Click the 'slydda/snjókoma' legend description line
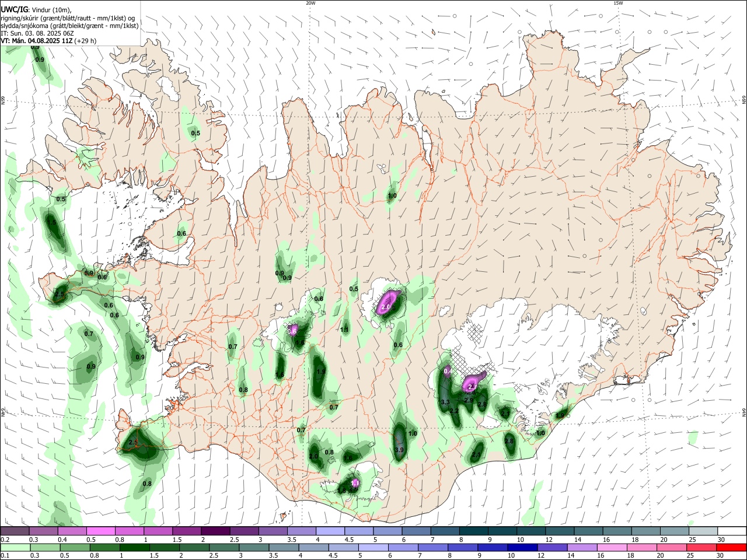Image resolution: width=747 pixels, height=560 pixels. (x=69, y=26)
